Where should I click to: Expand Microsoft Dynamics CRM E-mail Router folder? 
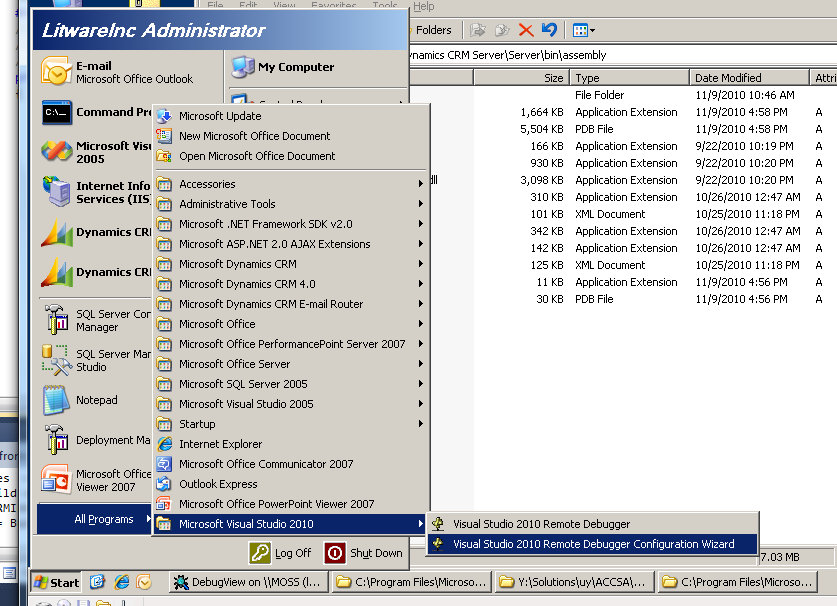click(291, 304)
